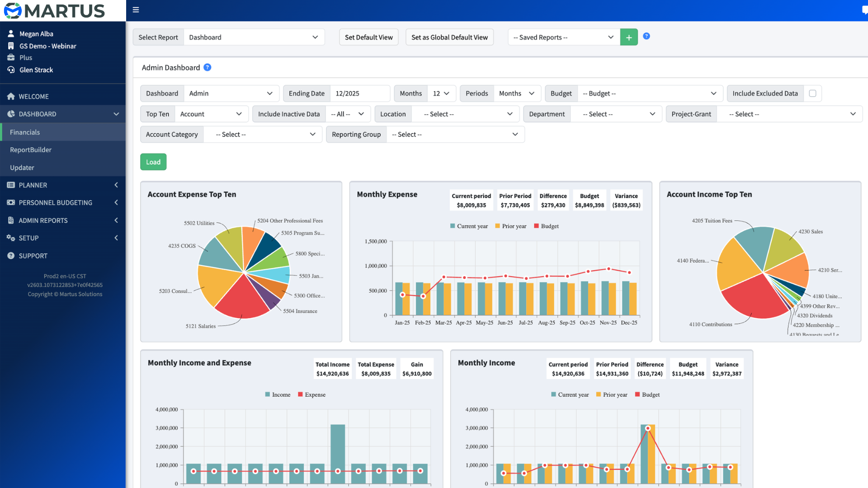Select Financials in the sidebar
This screenshot has width=868, height=488.
(x=63, y=132)
